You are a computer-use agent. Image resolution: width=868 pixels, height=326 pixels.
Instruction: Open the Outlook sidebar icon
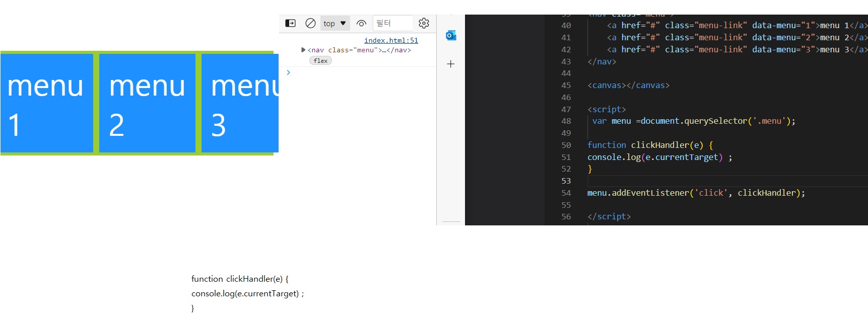tap(451, 35)
